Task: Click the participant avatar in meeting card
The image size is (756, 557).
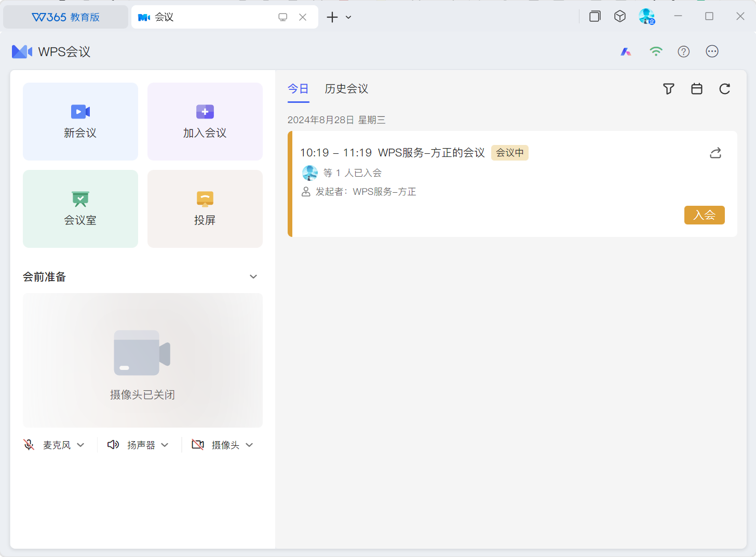Action: 310,173
